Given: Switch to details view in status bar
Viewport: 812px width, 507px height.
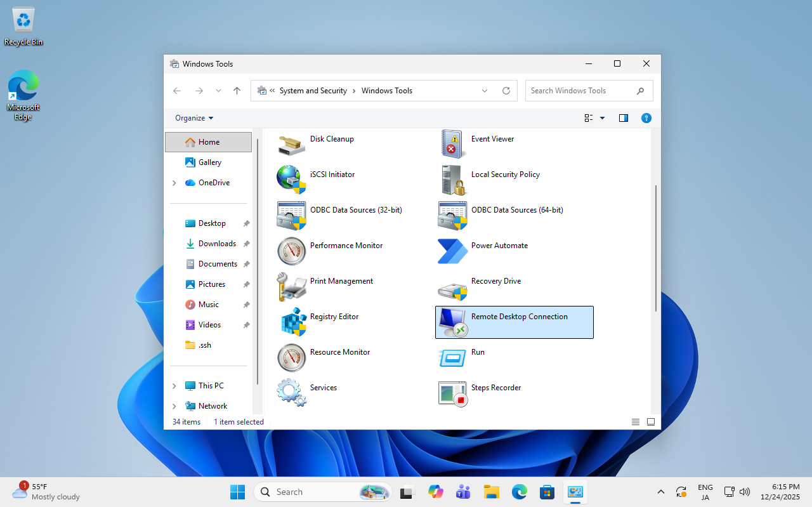Looking at the screenshot, I should pos(635,422).
